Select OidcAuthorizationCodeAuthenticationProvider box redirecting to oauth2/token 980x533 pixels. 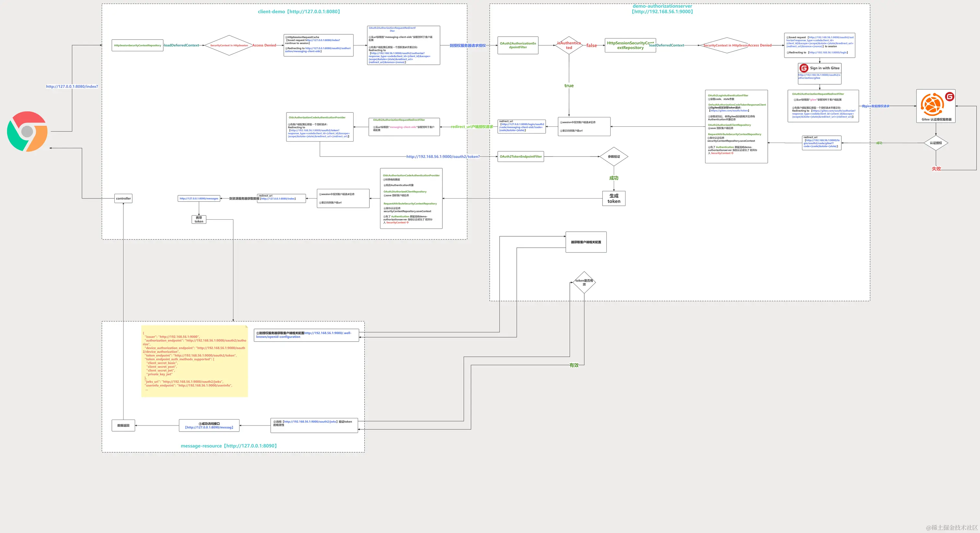(x=320, y=127)
